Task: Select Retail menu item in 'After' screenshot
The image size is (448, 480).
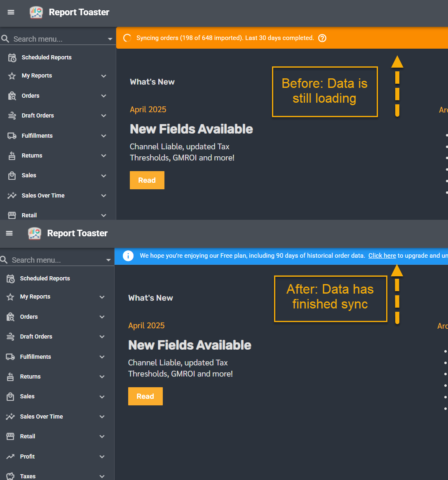Action: coord(28,436)
